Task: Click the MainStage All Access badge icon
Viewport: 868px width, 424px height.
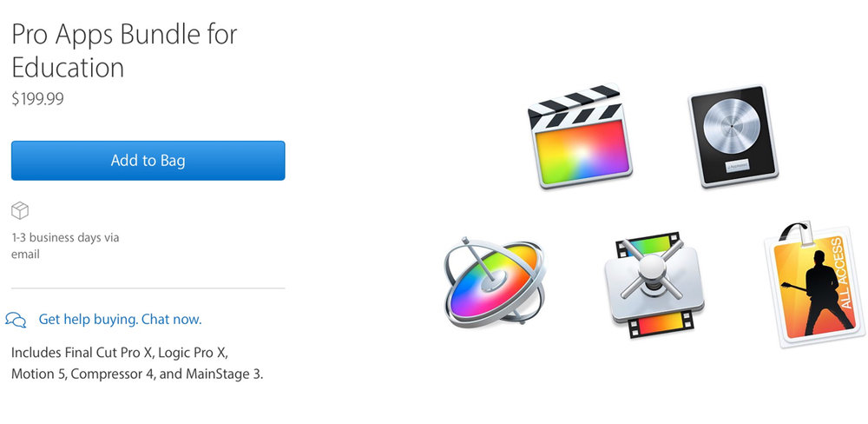Action: coord(815,284)
